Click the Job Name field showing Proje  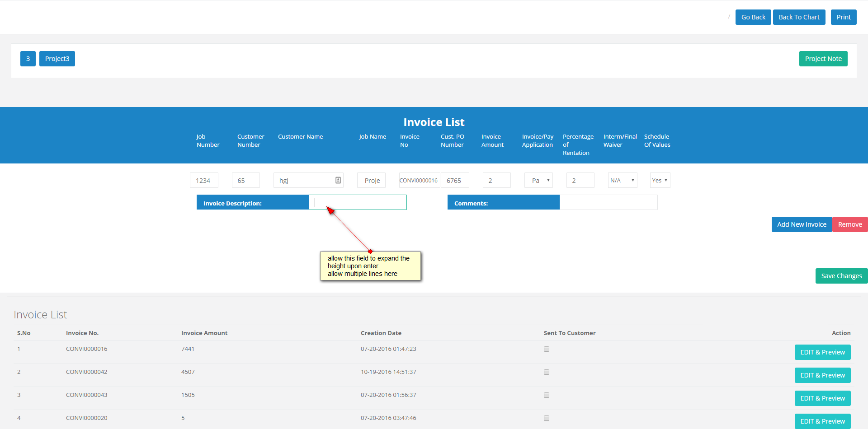[372, 180]
